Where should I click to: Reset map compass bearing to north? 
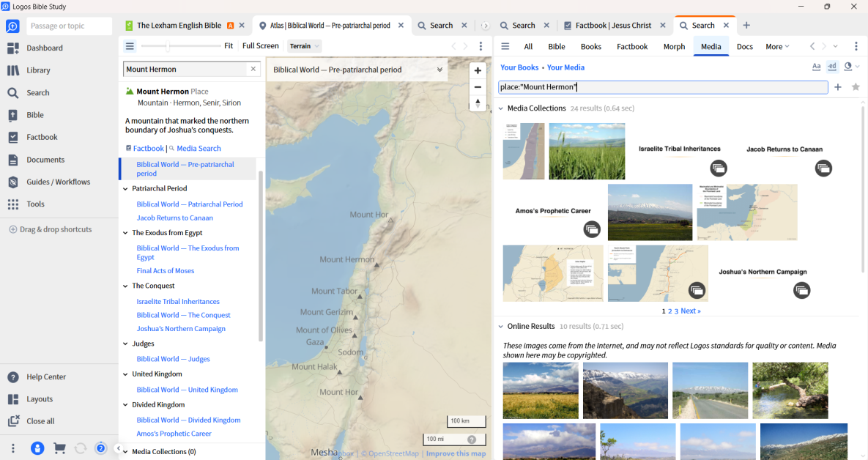tap(478, 103)
